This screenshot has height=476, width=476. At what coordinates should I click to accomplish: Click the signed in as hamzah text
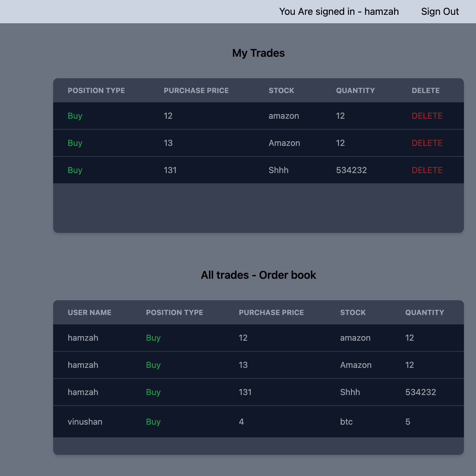339,11
